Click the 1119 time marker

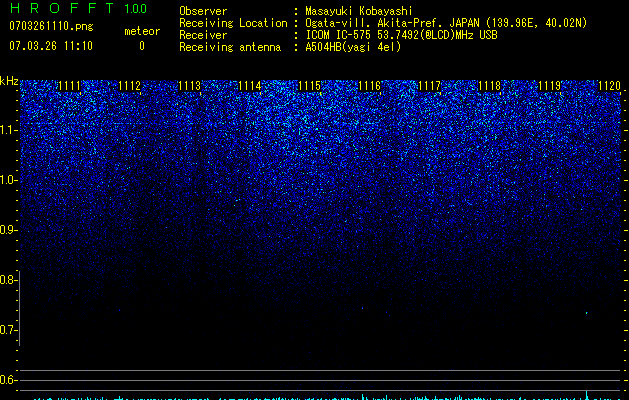[549, 86]
